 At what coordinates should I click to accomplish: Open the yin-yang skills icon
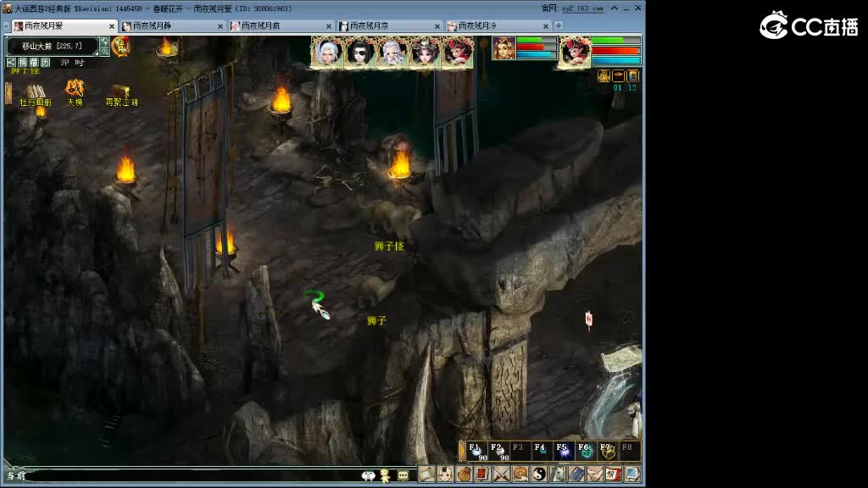coord(538,474)
